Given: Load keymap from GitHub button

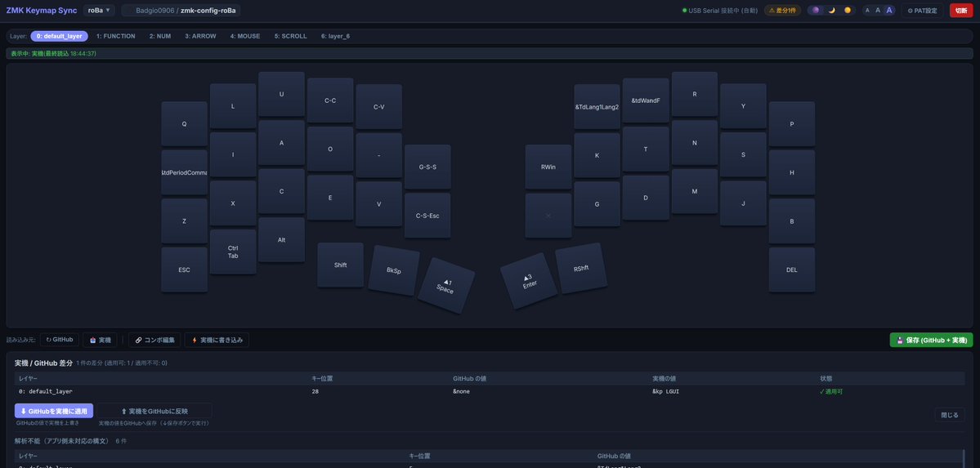Looking at the screenshot, I should tap(60, 340).
